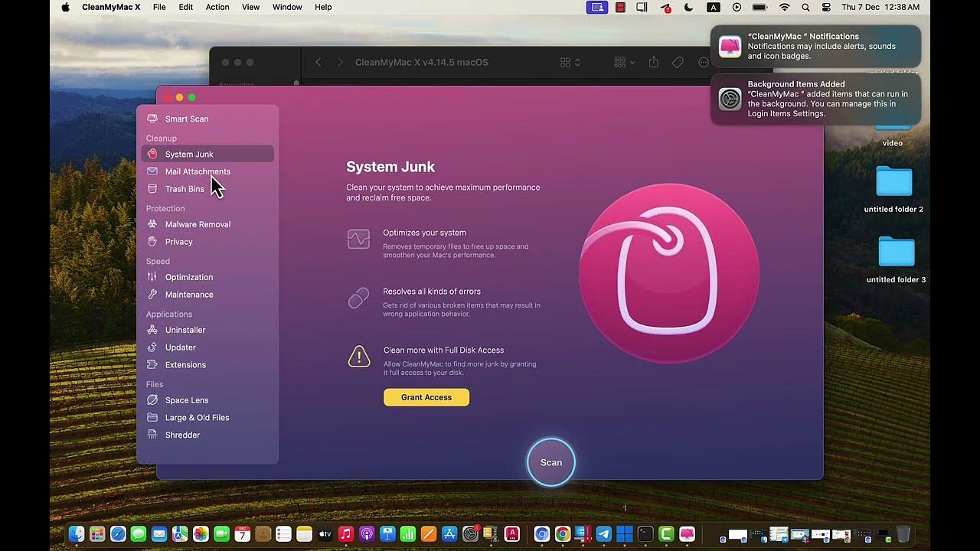Open the Apple menu
The height and width of the screenshot is (551, 980).
pos(65,7)
